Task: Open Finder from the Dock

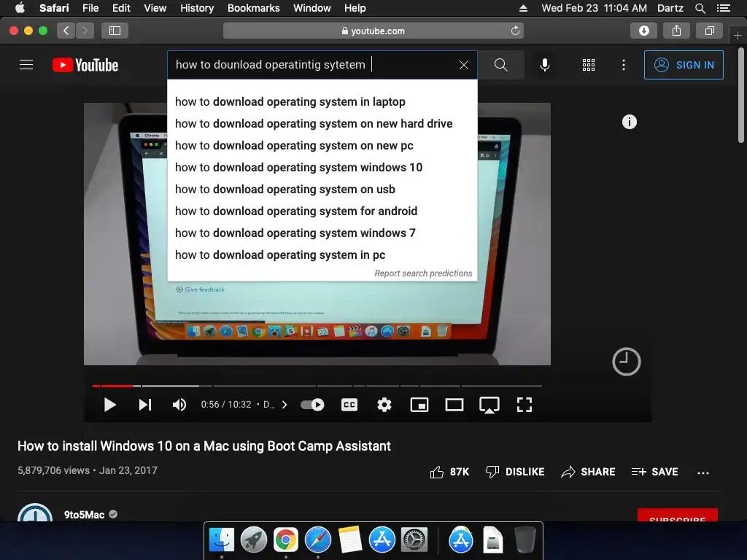Action: [x=222, y=540]
